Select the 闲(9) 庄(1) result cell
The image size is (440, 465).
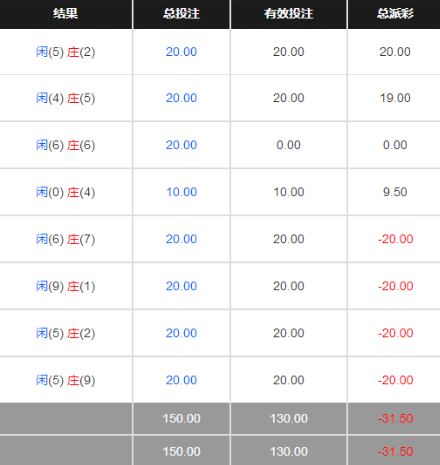65,286
